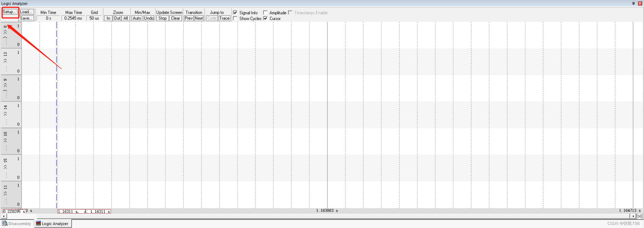Jump to Prev transition
The image size is (644, 228).
click(x=188, y=18)
